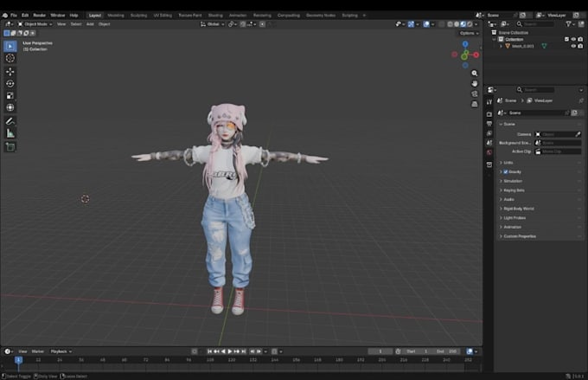Screen dimensions: 588x380
Task: Click the new scene icon beside Scene name
Action: 574,113
